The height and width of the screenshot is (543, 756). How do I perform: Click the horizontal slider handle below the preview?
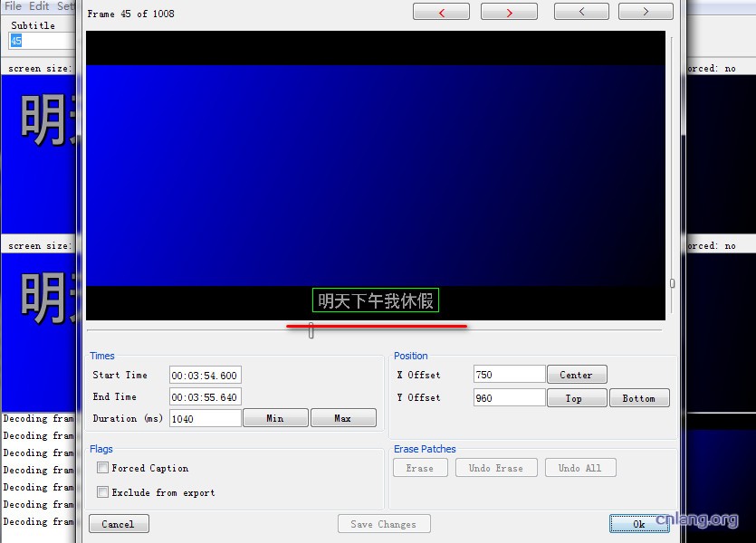[x=311, y=332]
